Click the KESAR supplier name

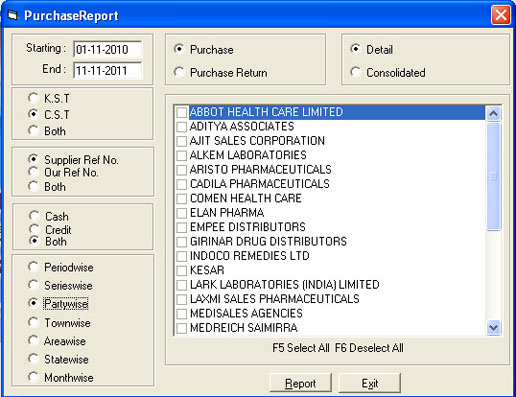[207, 270]
